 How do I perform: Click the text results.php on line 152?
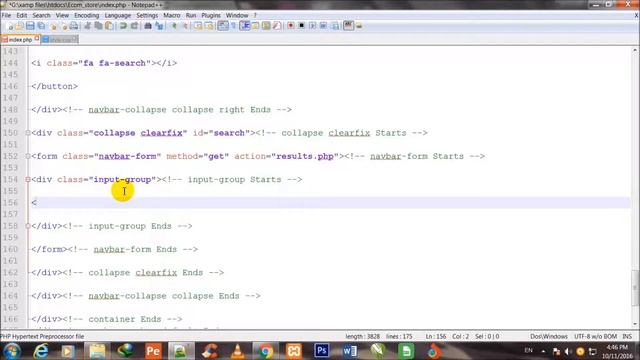pos(304,156)
